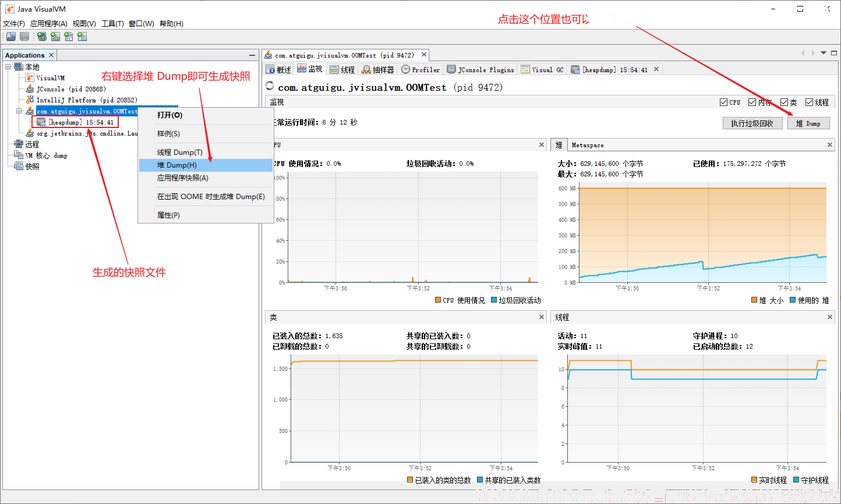Screen dimensions: 841x504
Task: Click the 快照 snapshots icon
Action: 19,166
